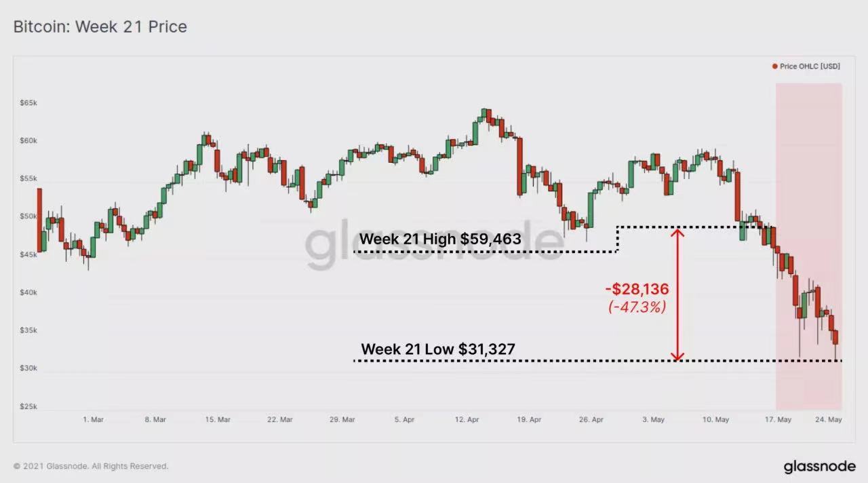Click the 1. Mar date axis label
Screen dimensions: 868x483
(93, 420)
